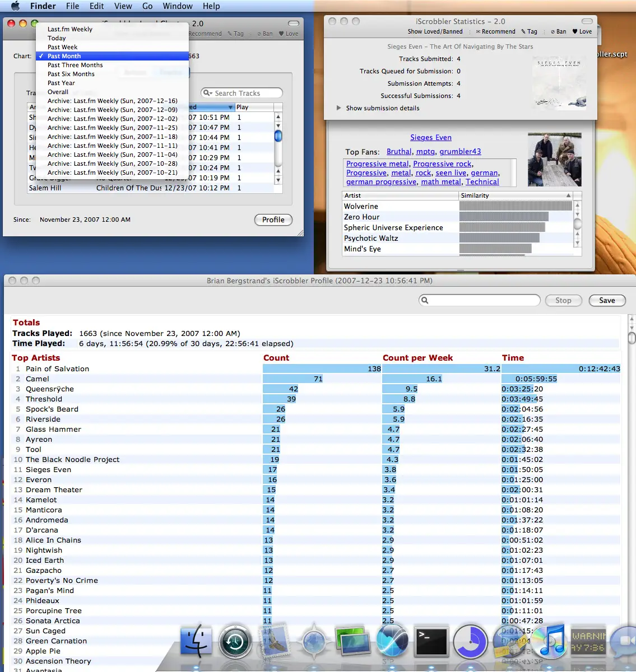Click the stacked desktop pictures Dock icon
The image size is (636, 672).
pos(353,641)
